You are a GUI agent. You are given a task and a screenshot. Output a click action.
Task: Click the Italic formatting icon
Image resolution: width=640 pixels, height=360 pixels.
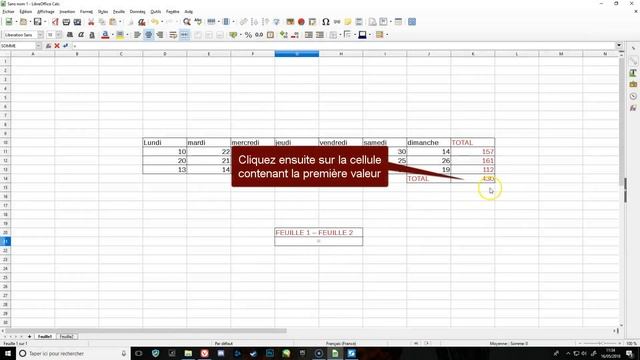pyautogui.click(x=81, y=35)
